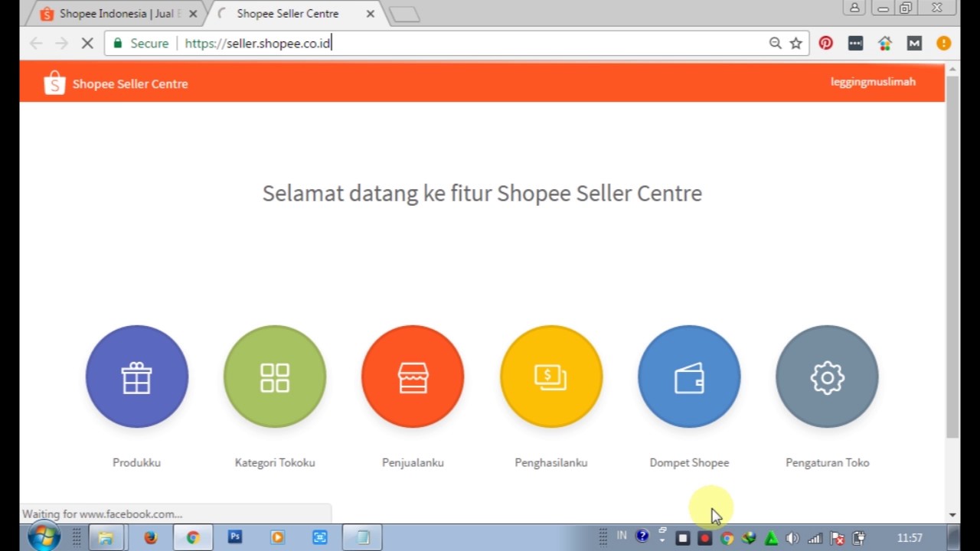The height and width of the screenshot is (551, 980).
Task: Close the Shopee Indonesia tab
Action: coord(193,14)
